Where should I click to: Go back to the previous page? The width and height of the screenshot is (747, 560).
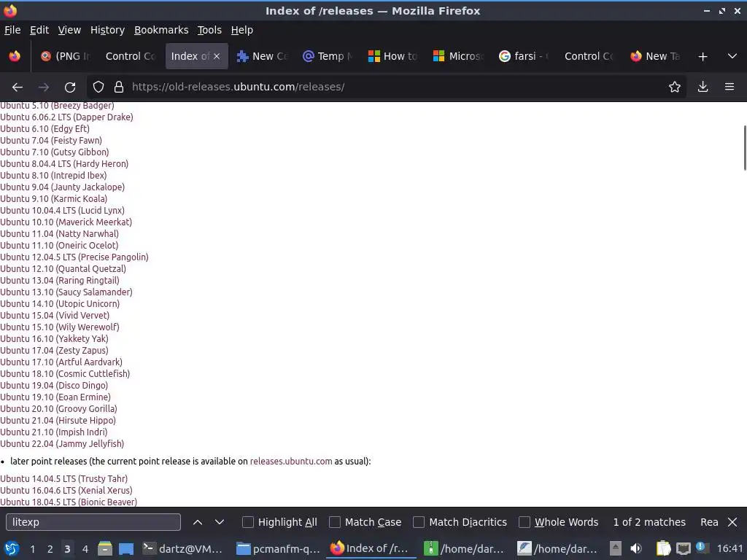click(x=18, y=87)
